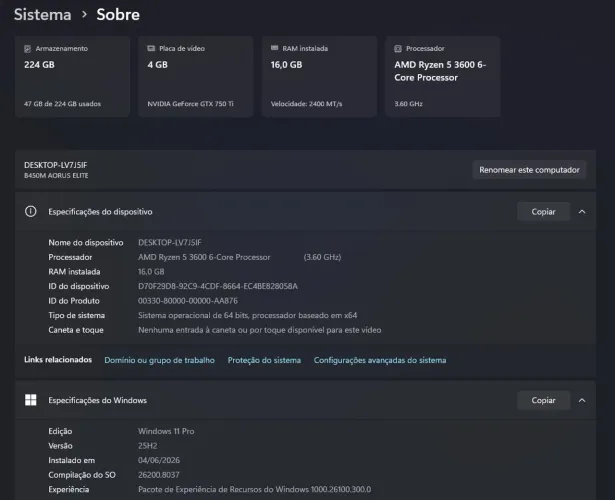Click the Nome do dispositivo value

click(x=170, y=243)
